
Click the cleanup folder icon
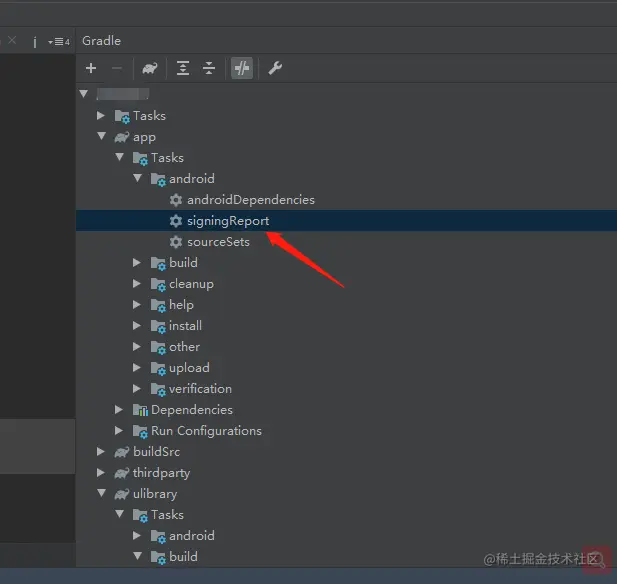pyautogui.click(x=158, y=285)
